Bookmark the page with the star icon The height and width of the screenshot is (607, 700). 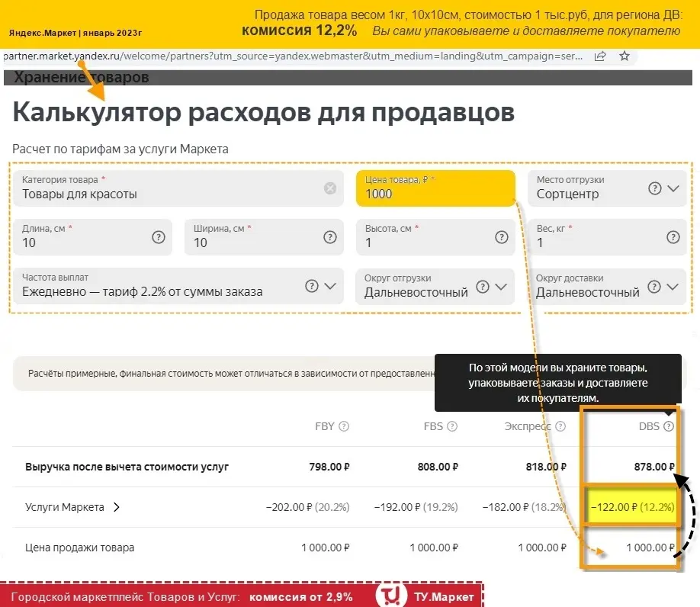point(625,56)
